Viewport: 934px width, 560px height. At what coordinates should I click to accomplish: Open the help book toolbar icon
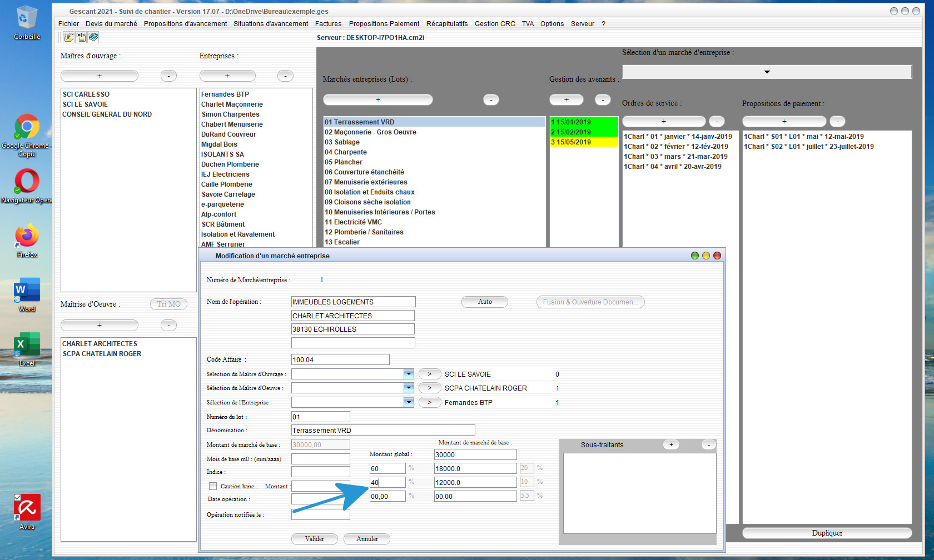93,37
